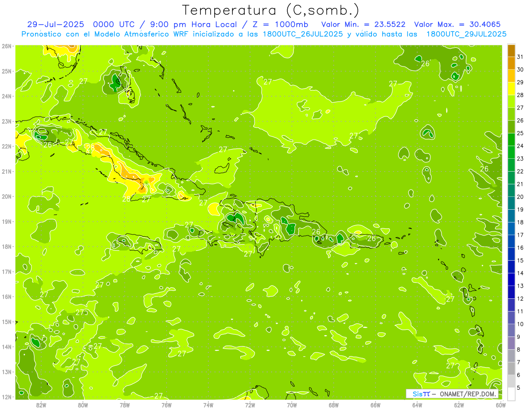Pick the topmost legend swatch above 31
The height and width of the screenshot is (411, 532).
(511, 51)
